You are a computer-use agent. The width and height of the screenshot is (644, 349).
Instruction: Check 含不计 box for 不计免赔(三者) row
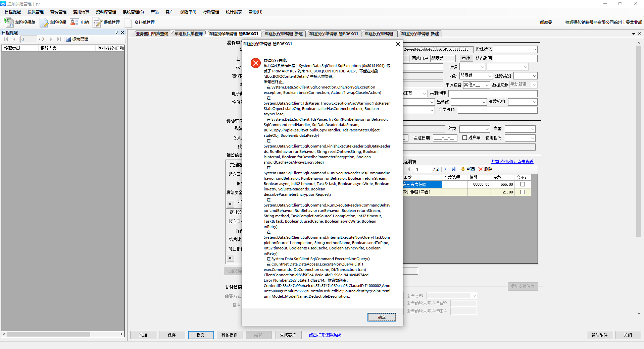pyautogui.click(x=523, y=192)
